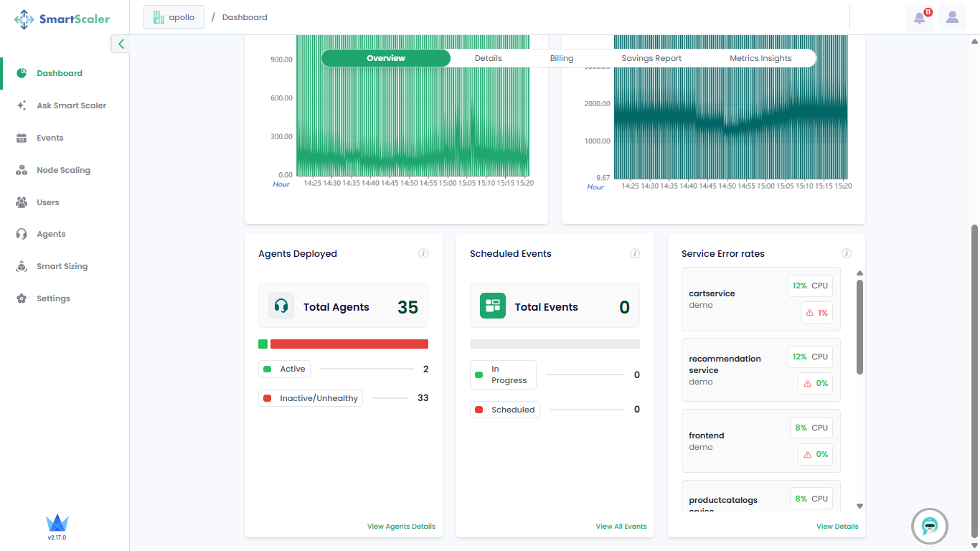Open the chatbot assistant icon
This screenshot has width=980, height=551.
click(930, 526)
